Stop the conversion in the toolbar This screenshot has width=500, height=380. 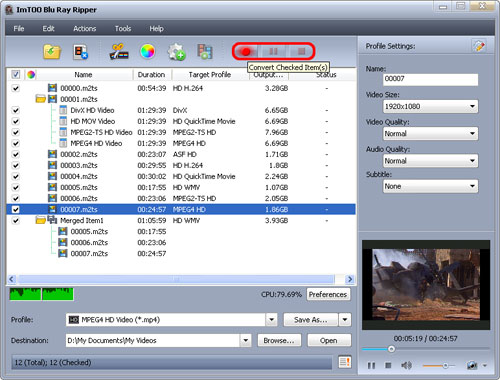tap(301, 51)
